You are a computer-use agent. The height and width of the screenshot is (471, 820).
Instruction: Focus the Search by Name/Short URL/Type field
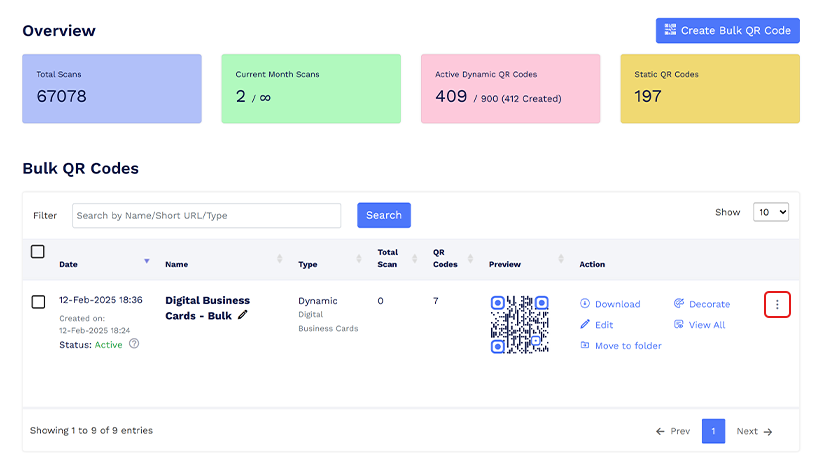pyautogui.click(x=206, y=215)
